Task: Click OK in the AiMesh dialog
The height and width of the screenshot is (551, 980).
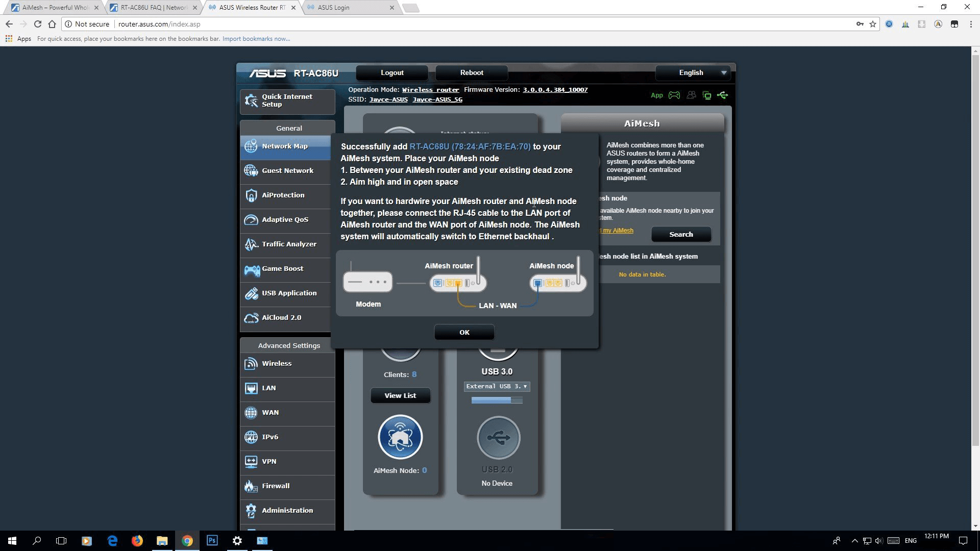Action: tap(464, 332)
